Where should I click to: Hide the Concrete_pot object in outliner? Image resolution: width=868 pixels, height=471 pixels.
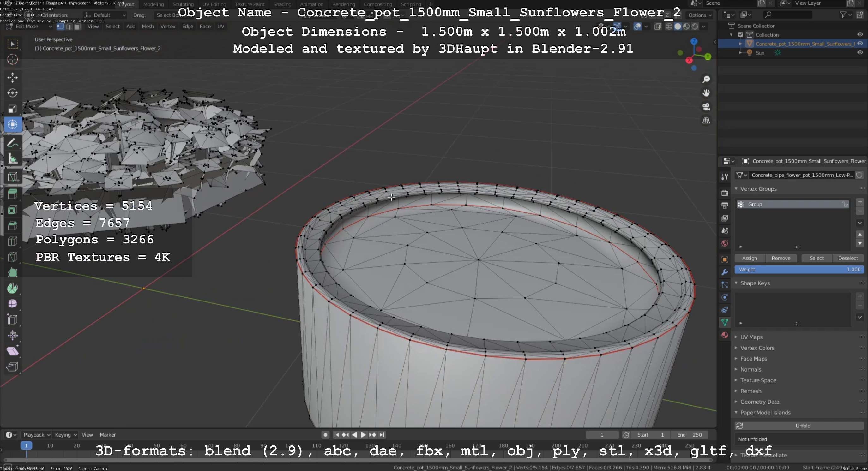point(860,44)
